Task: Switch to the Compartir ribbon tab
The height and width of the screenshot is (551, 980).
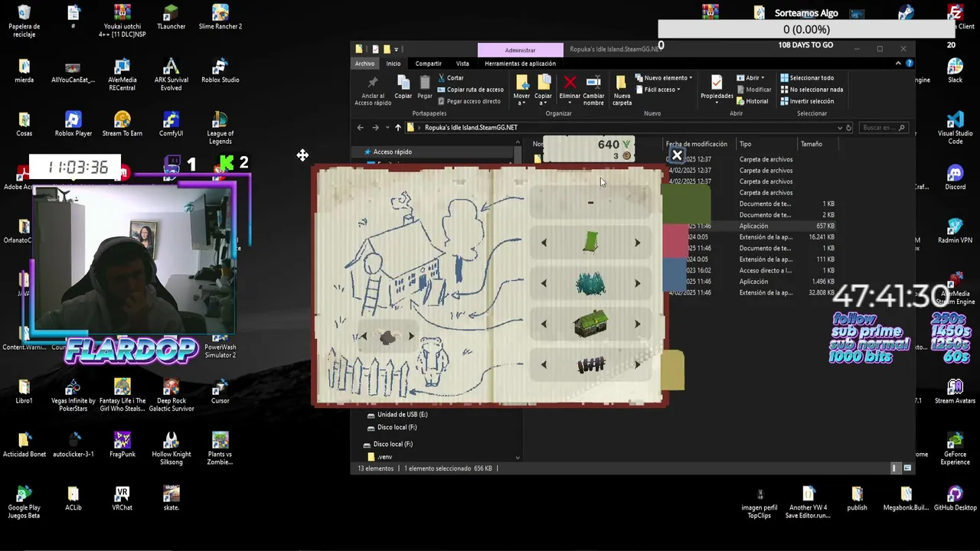Action: coord(428,64)
